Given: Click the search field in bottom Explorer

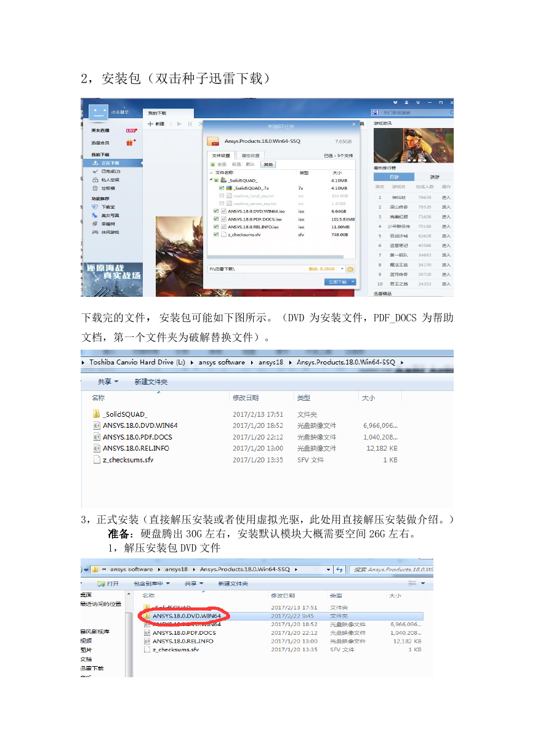Looking at the screenshot, I should 390,569.
